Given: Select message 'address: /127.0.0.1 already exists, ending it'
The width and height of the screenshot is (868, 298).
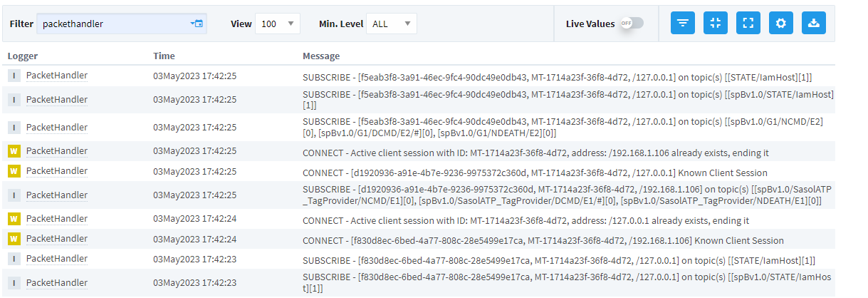Looking at the screenshot, I should tap(525, 220).
